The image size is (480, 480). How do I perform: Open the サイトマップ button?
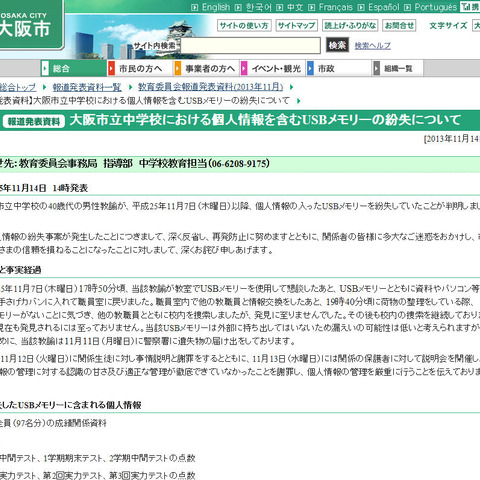(296, 26)
